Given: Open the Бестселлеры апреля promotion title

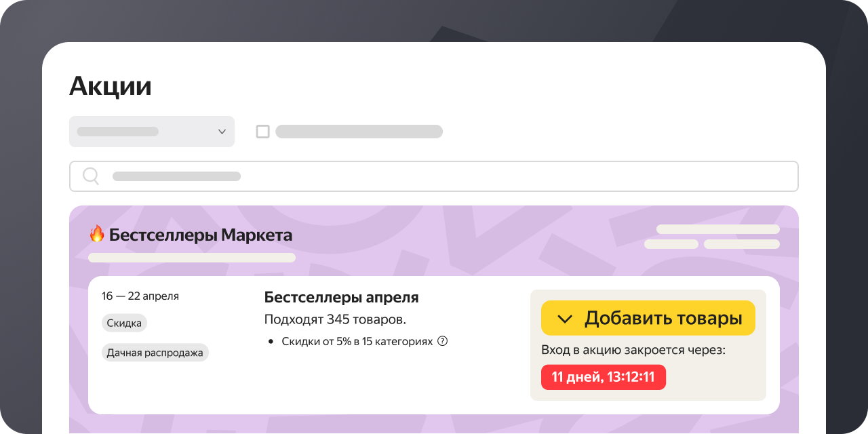Looking at the screenshot, I should (x=341, y=297).
